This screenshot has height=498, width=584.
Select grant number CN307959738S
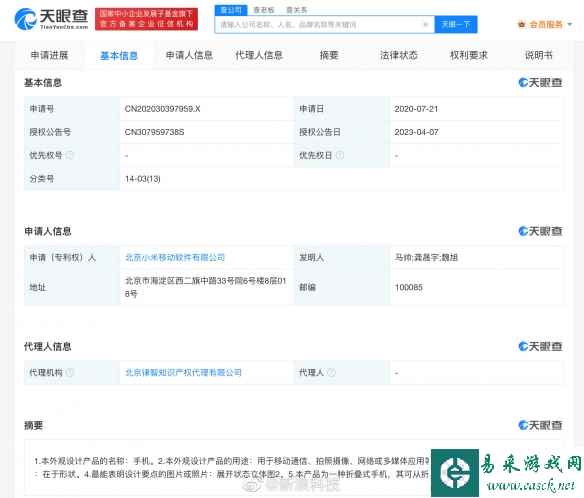(x=154, y=132)
